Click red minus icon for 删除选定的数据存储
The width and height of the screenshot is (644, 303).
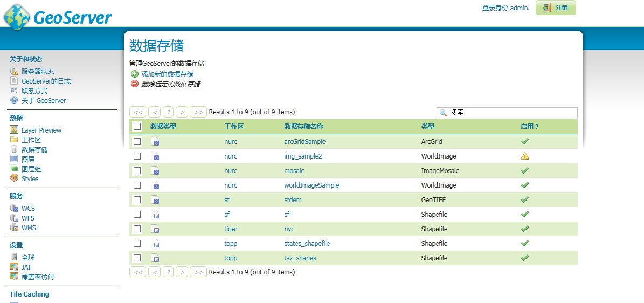pos(135,84)
